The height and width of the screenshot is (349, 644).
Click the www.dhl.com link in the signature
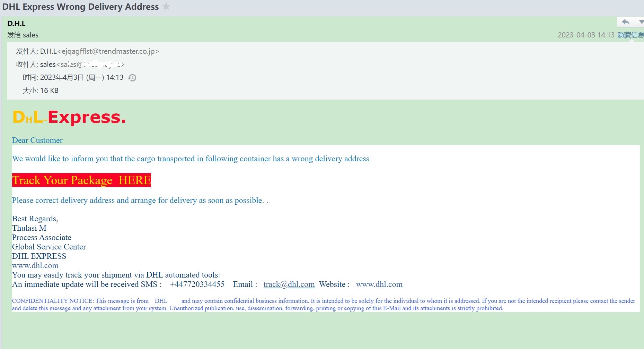click(35, 266)
